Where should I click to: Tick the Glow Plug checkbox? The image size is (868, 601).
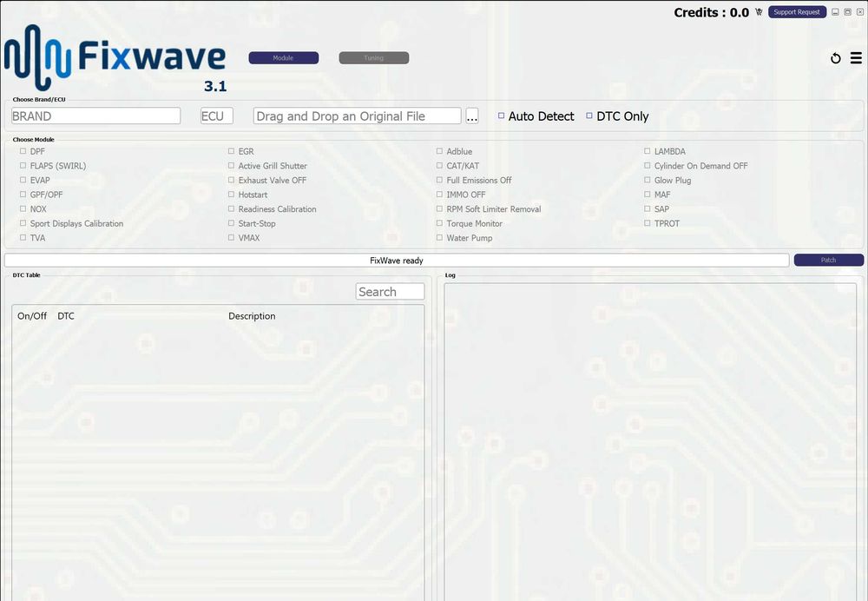point(648,180)
